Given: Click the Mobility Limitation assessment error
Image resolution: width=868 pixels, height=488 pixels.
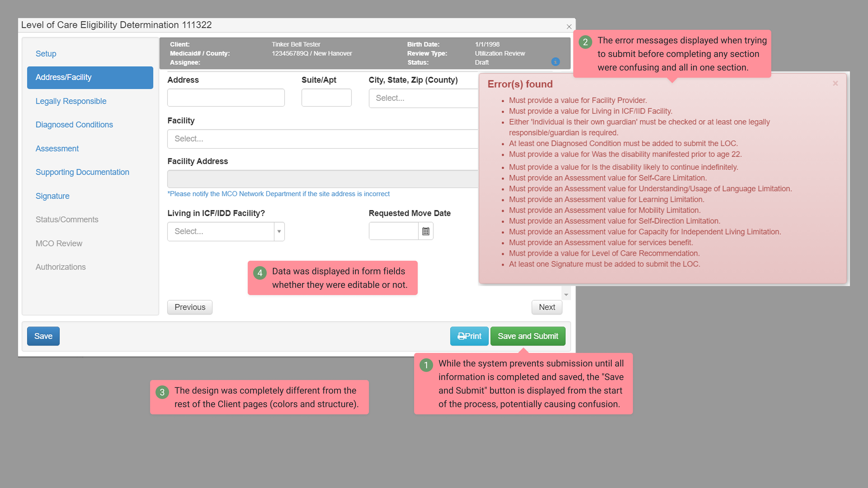Looking at the screenshot, I should point(604,210).
